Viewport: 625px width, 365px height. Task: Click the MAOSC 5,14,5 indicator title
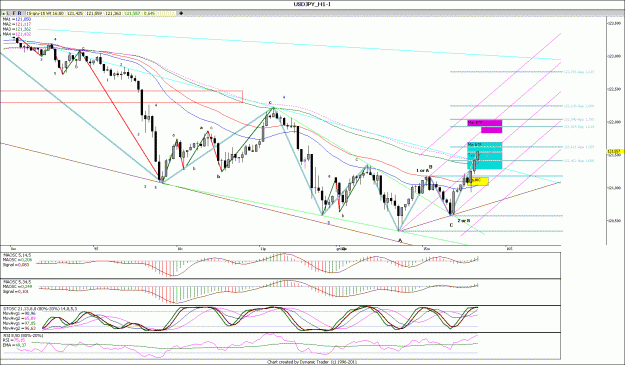click(x=17, y=255)
